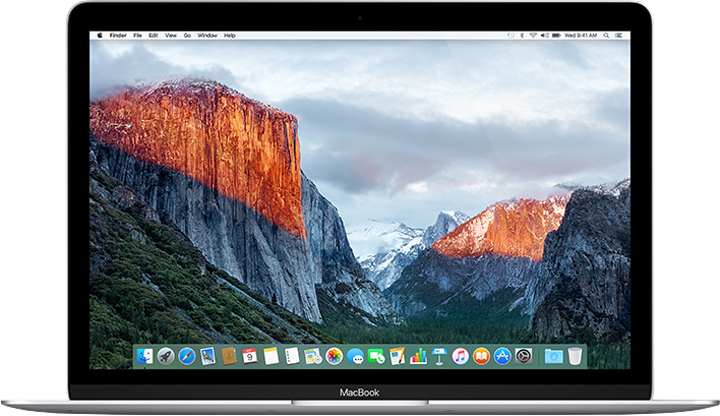Open the Contacts book icon
720x416 pixels.
[229, 356]
